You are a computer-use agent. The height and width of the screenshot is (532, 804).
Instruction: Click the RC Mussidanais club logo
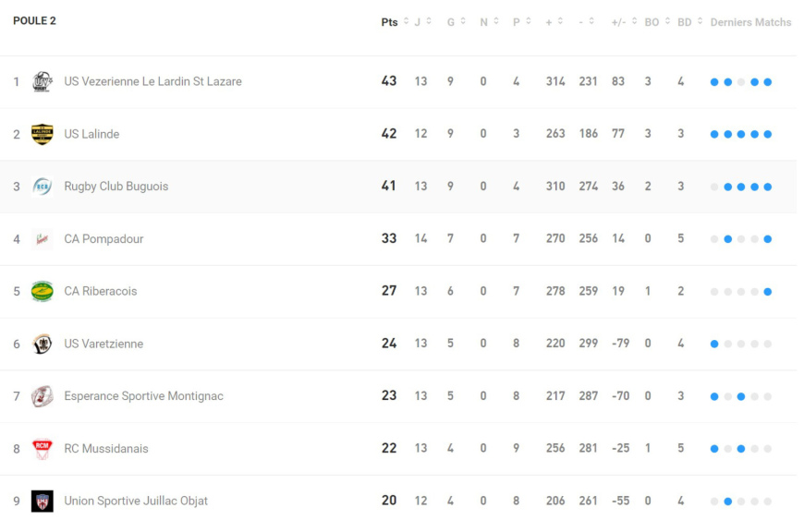[42, 449]
